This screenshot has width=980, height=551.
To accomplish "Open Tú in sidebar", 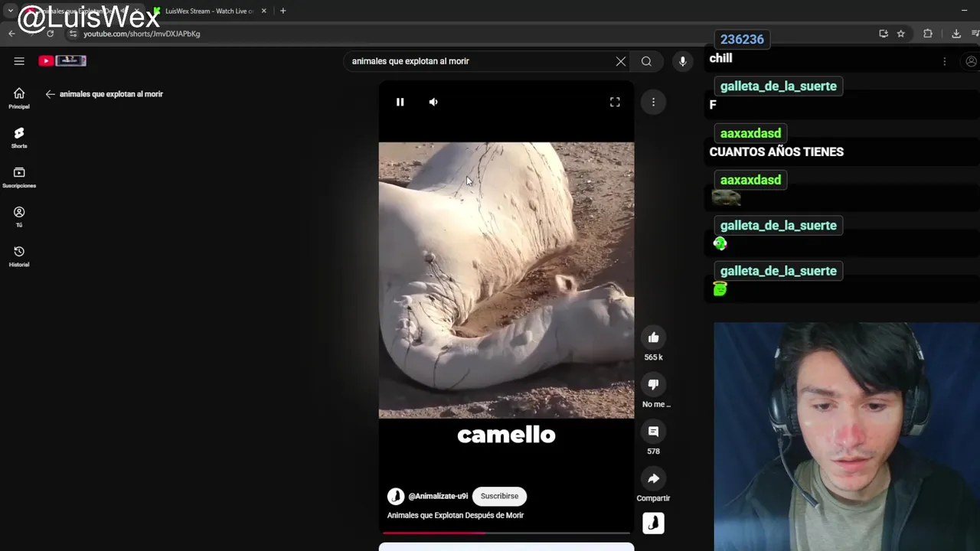I will tap(19, 217).
